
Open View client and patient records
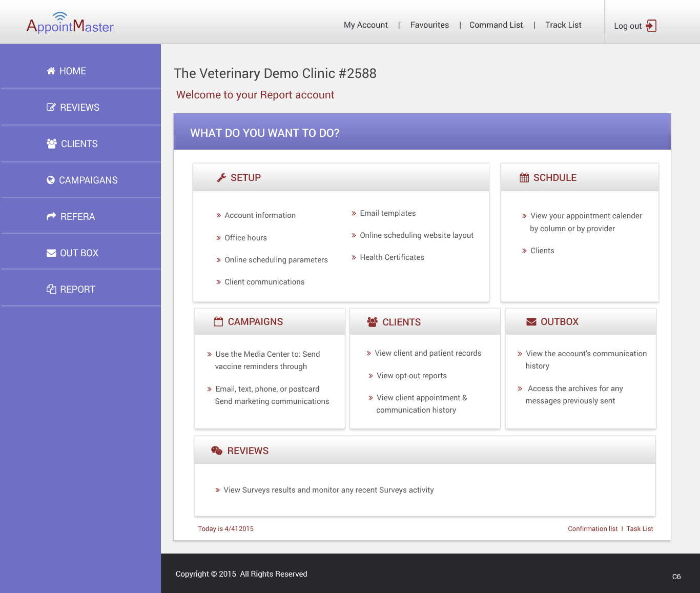pos(428,353)
